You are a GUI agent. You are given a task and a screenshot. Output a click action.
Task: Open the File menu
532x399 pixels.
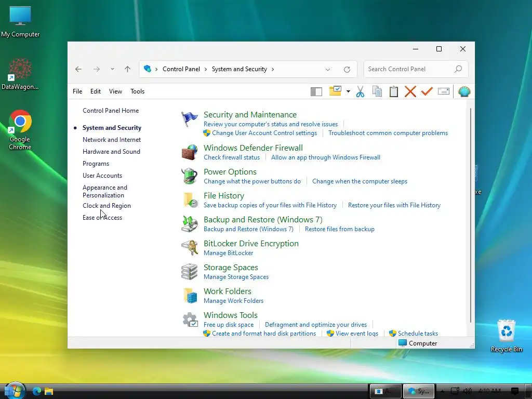coord(77,91)
